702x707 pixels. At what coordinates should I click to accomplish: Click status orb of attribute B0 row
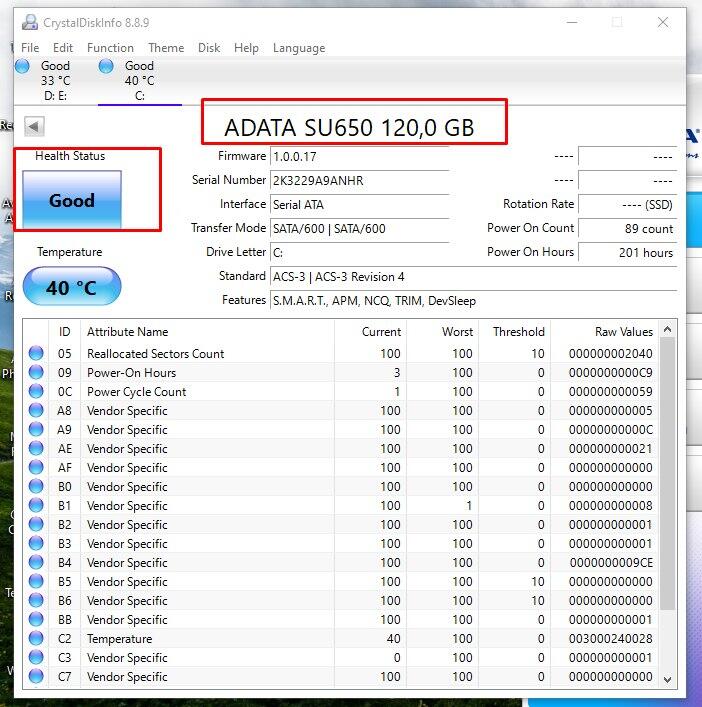[x=36, y=486]
